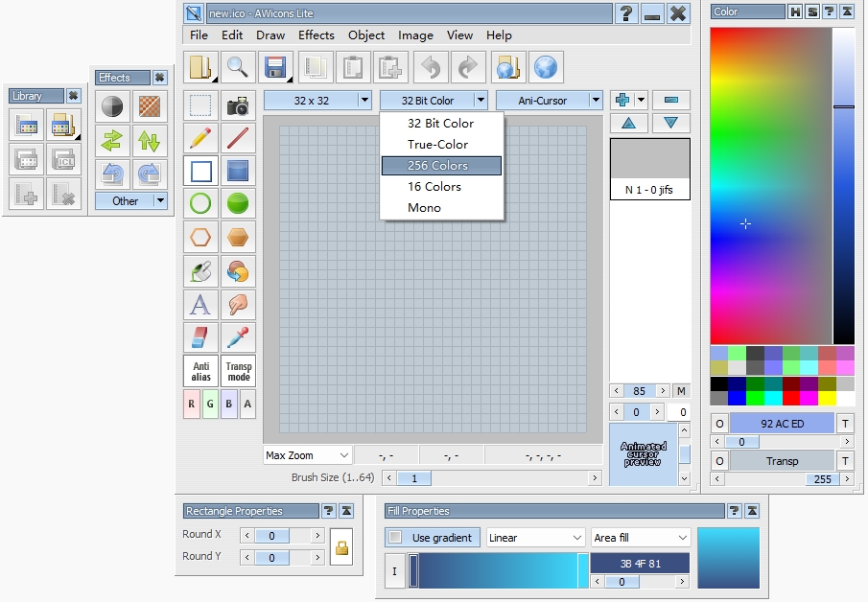Select the Line drawing tool
The height and width of the screenshot is (602, 868).
238,138
